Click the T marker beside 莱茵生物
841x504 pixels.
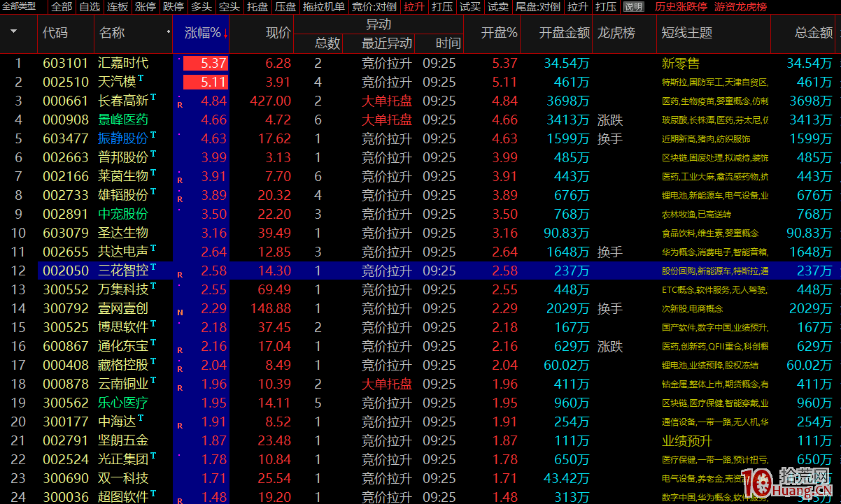[153, 173]
